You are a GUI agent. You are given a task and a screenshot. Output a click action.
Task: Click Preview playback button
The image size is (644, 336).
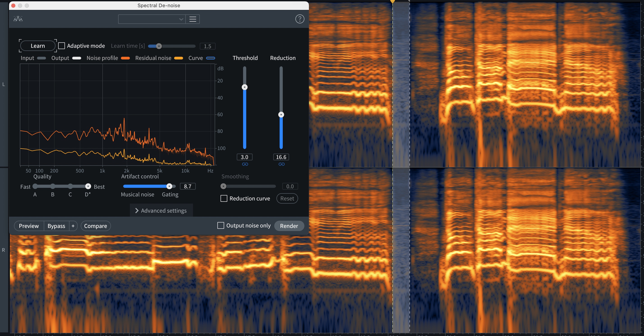pyautogui.click(x=29, y=225)
